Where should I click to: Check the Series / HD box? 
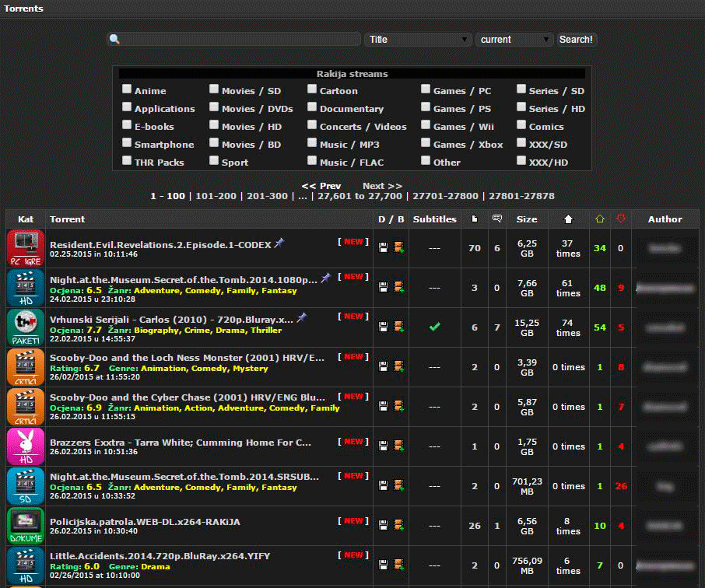click(x=521, y=107)
